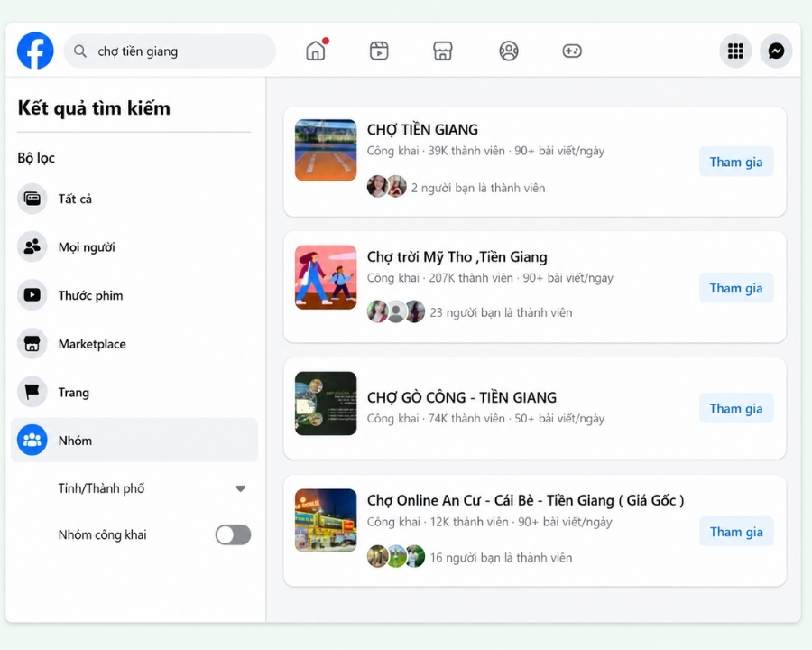Viewport: 812px width, 650px height.
Task: Click Chợ trời Mỹ Tho group thumbnail
Action: (326, 277)
